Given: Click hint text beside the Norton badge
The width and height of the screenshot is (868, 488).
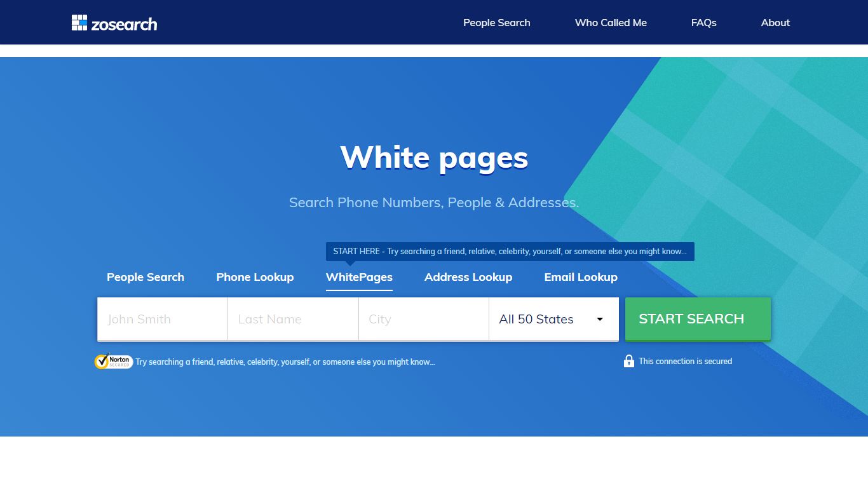Looking at the screenshot, I should [285, 362].
